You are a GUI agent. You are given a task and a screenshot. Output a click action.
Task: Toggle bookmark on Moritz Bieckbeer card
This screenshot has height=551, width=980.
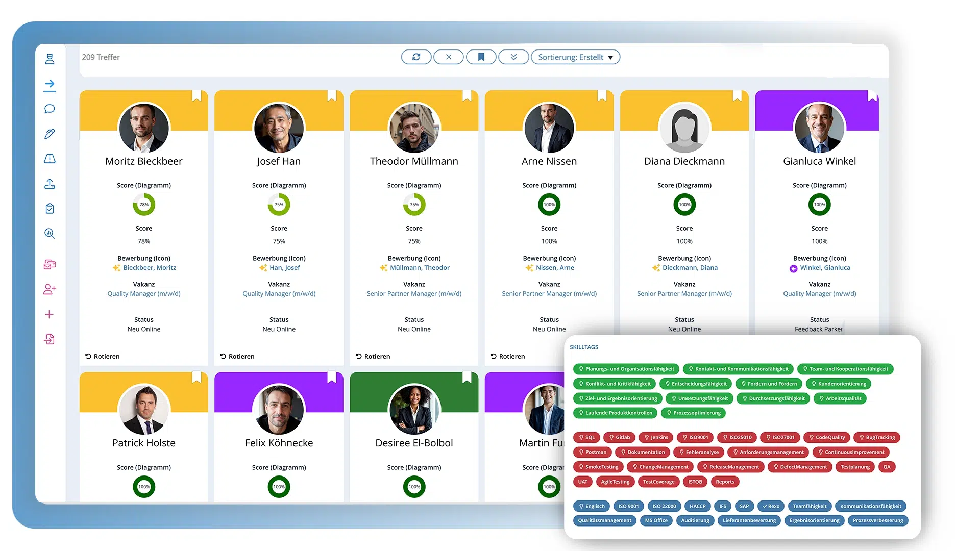(x=197, y=95)
